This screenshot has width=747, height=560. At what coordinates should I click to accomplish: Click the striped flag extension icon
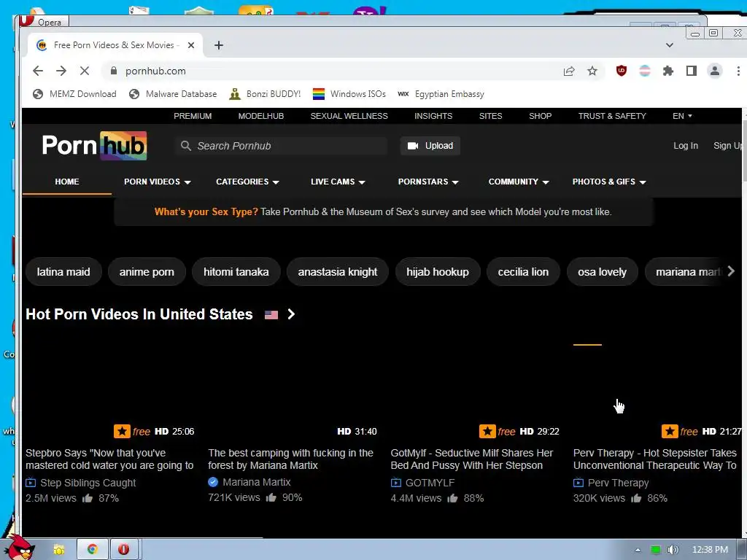tap(645, 71)
